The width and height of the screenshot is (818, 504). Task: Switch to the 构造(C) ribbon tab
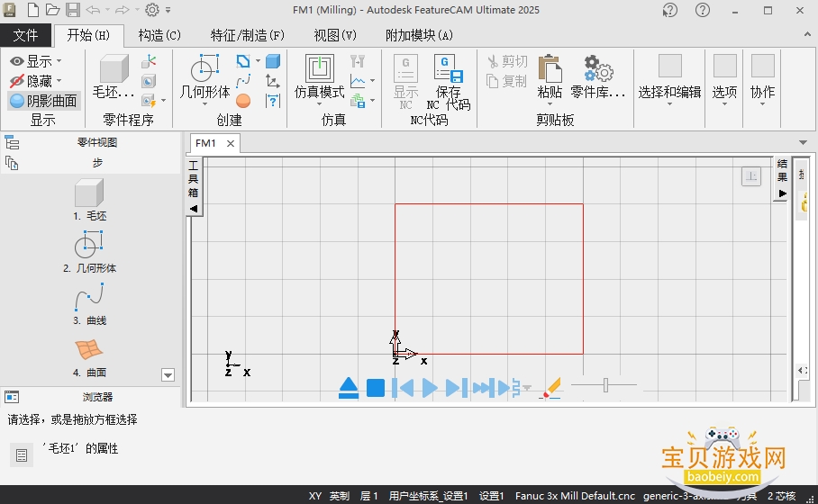[159, 35]
